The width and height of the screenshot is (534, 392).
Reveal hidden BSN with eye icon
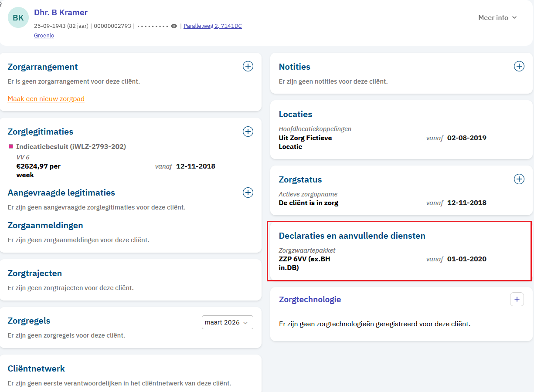(174, 26)
